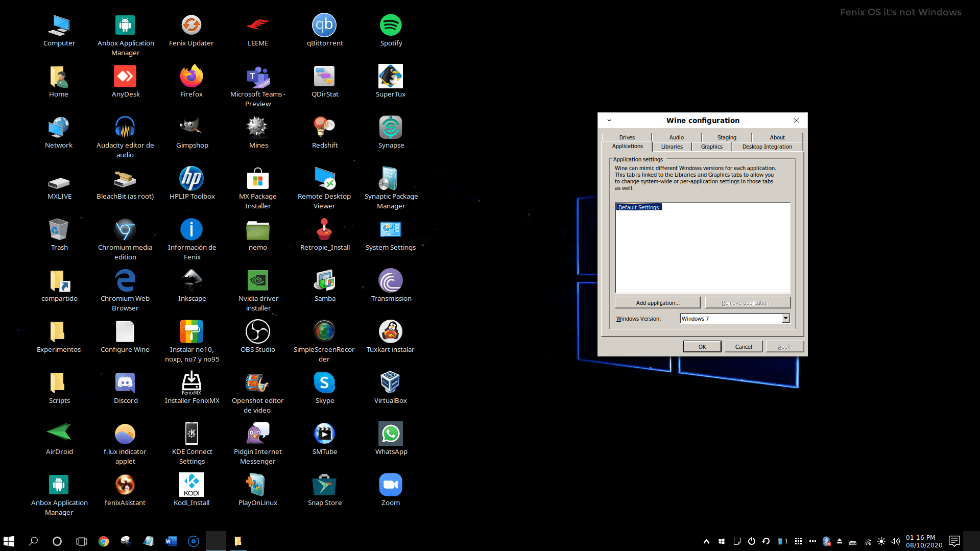The width and height of the screenshot is (980, 551).
Task: Open Kodi_Install desktop icon
Action: pyautogui.click(x=192, y=485)
